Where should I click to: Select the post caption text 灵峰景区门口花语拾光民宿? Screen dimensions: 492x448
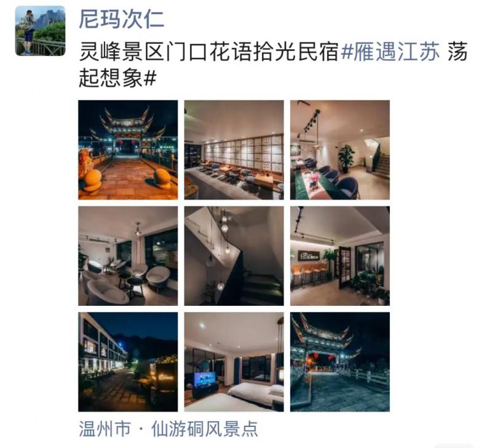pyautogui.click(x=208, y=52)
